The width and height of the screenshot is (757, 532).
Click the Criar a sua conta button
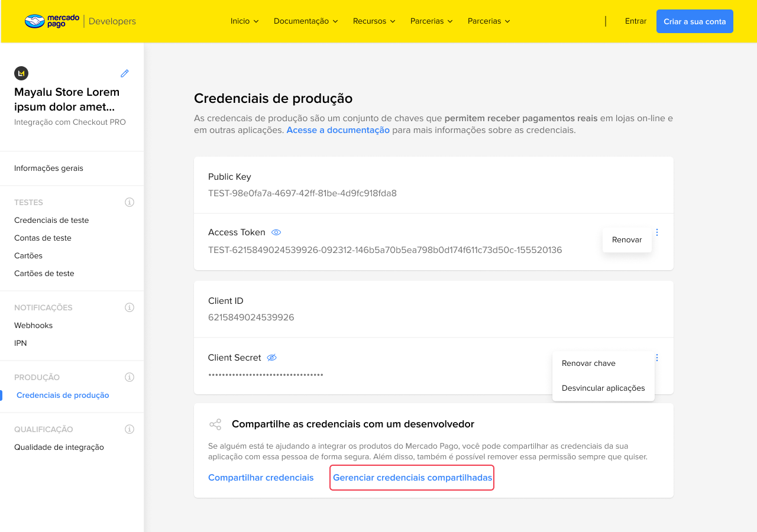click(695, 21)
